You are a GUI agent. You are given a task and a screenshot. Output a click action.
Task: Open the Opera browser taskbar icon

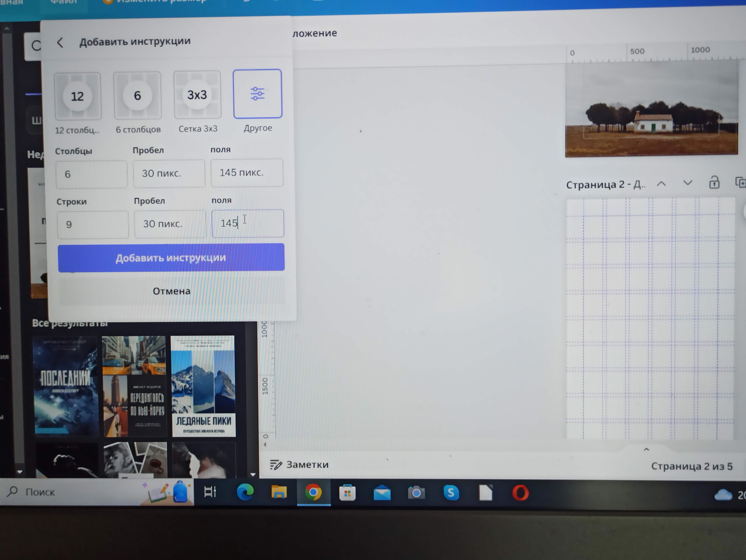coord(520,493)
